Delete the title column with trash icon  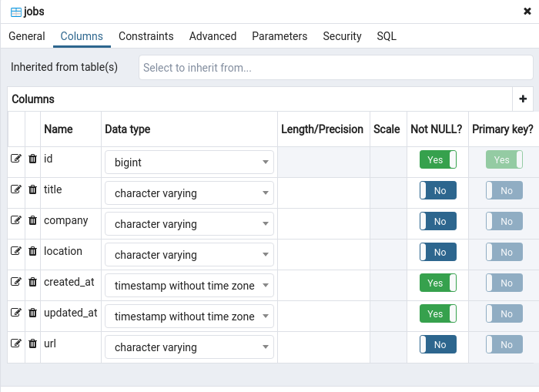32,189
